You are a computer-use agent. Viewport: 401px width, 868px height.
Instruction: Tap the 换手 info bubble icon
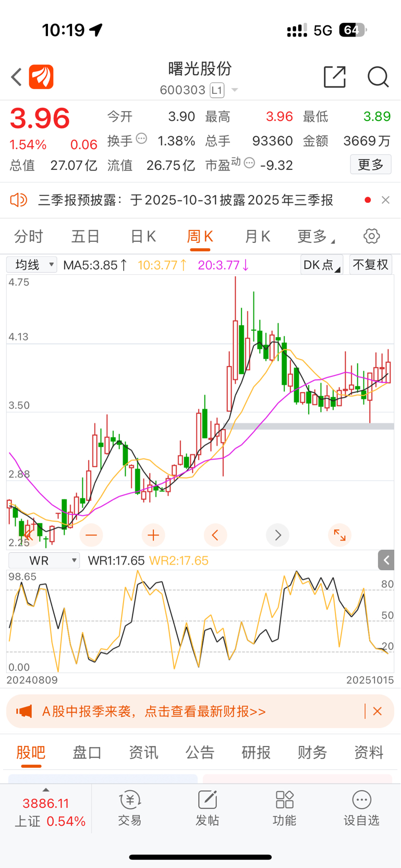point(141,139)
